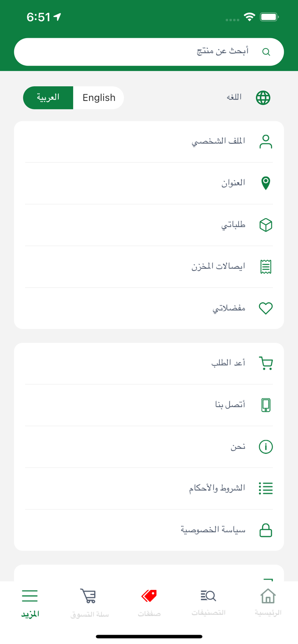Open التصنيفات from the bottom navigation
Screen dimensions: 298x644
coord(209,601)
